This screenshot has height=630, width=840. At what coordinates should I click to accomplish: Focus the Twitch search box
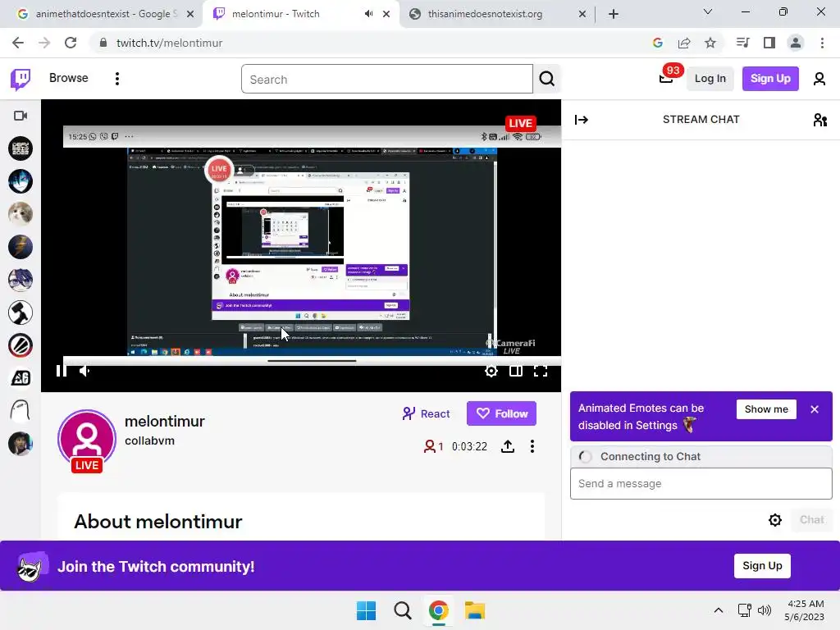(387, 79)
